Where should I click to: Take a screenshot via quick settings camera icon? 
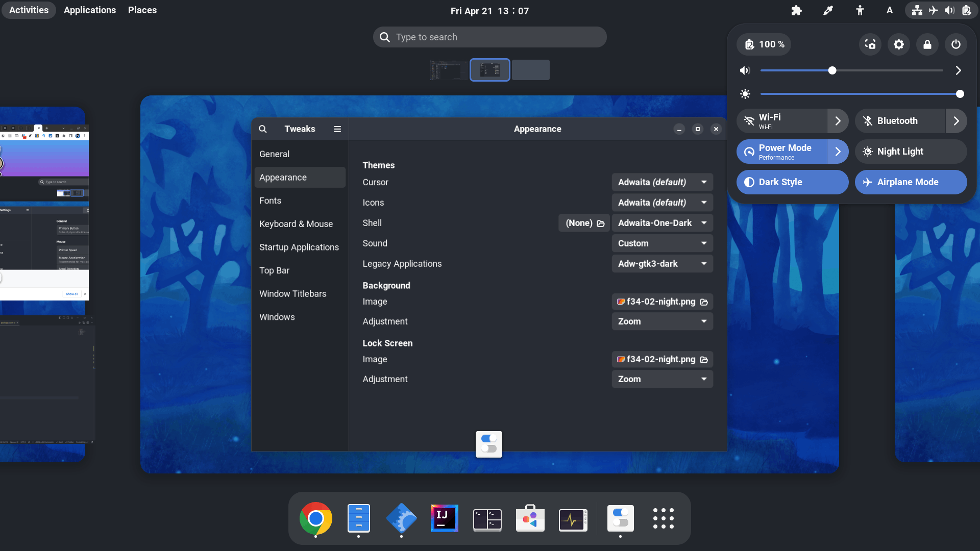[x=870, y=44]
